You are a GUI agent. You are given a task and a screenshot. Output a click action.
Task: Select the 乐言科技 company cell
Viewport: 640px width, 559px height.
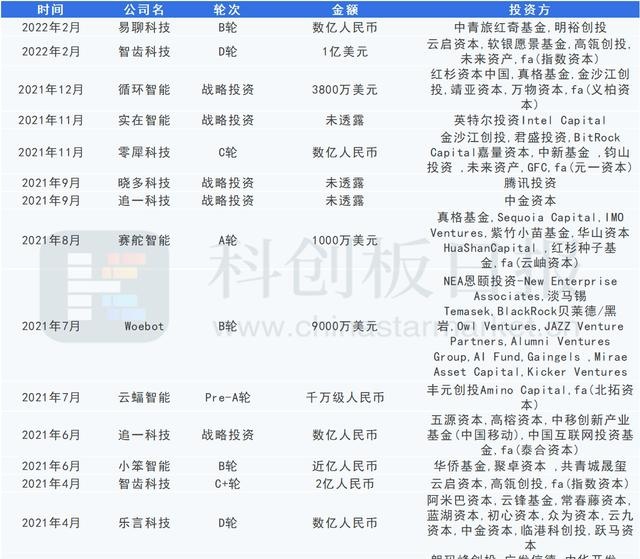[x=144, y=522]
